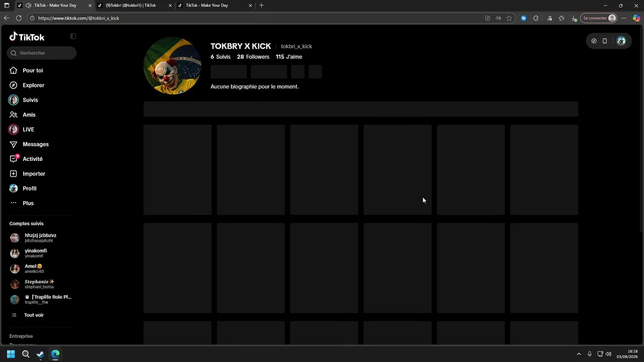Click the Activité icon with notification badge
The image size is (644, 362).
[14, 159]
